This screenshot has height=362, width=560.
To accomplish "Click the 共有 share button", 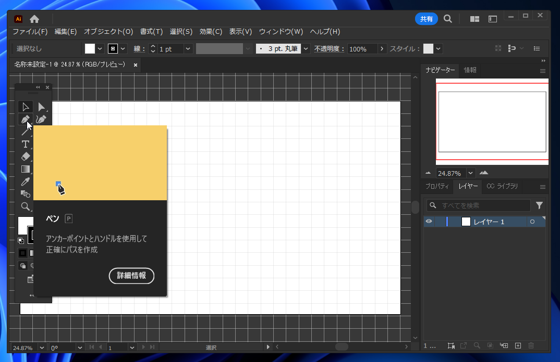I will (x=426, y=19).
